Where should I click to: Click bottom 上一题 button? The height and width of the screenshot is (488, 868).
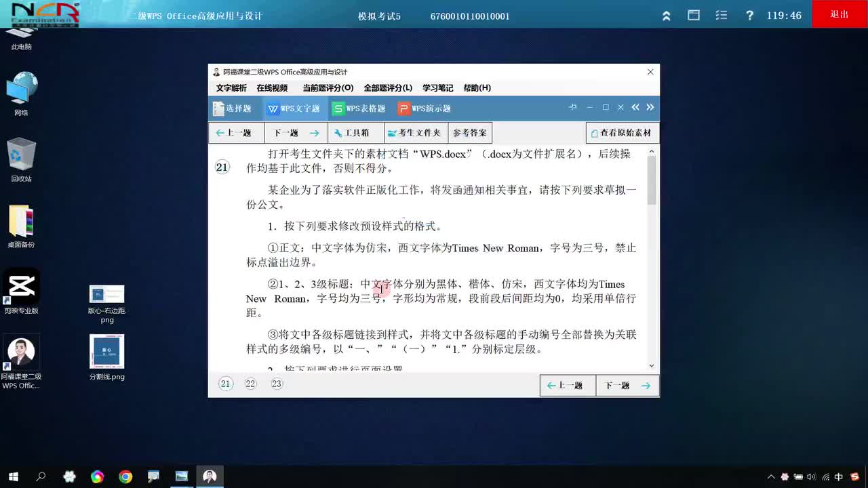click(568, 386)
